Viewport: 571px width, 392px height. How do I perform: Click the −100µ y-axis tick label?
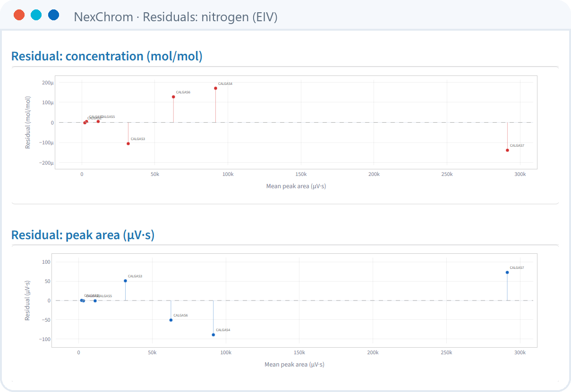pyautogui.click(x=46, y=142)
